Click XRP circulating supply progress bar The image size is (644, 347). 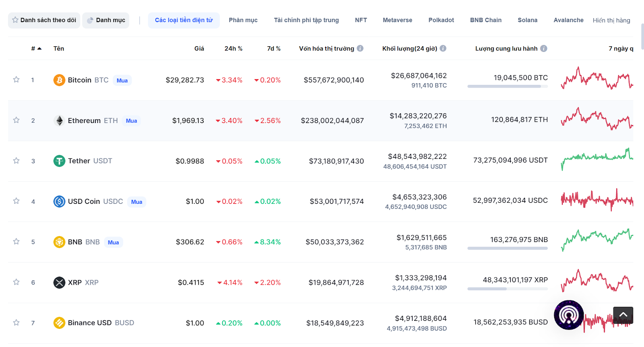pyautogui.click(x=508, y=289)
